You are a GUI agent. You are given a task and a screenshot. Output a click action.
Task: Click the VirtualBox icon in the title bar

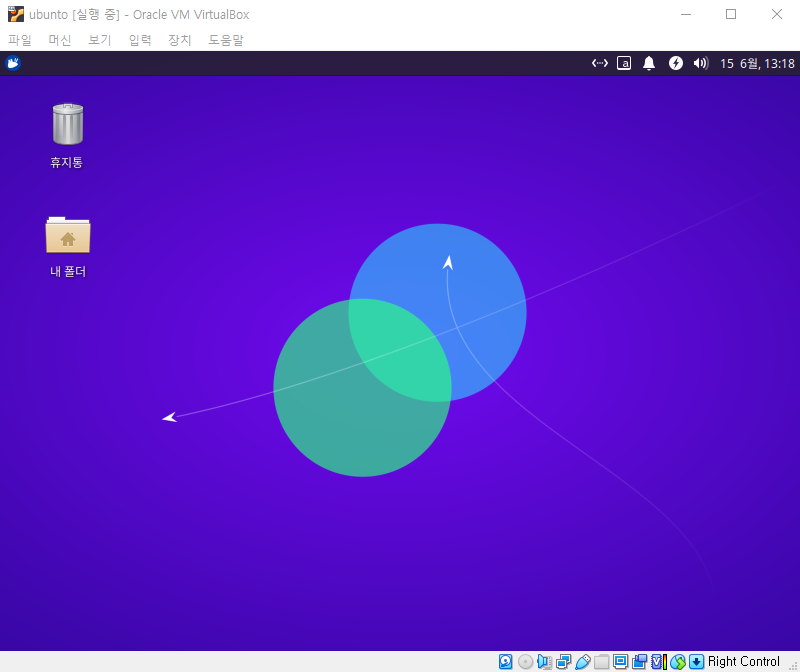click(x=16, y=14)
